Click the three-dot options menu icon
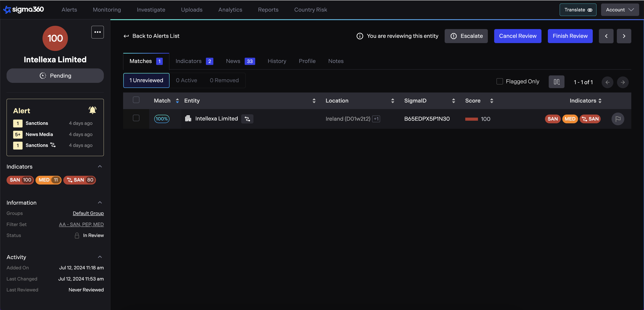Screen dimensions: 644x310 pos(97,32)
